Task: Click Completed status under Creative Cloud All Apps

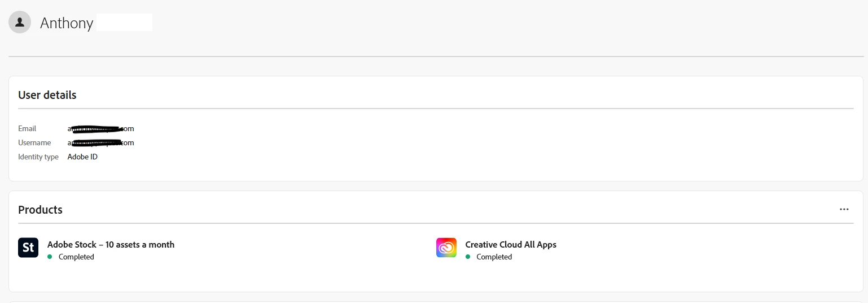Action: (x=494, y=257)
